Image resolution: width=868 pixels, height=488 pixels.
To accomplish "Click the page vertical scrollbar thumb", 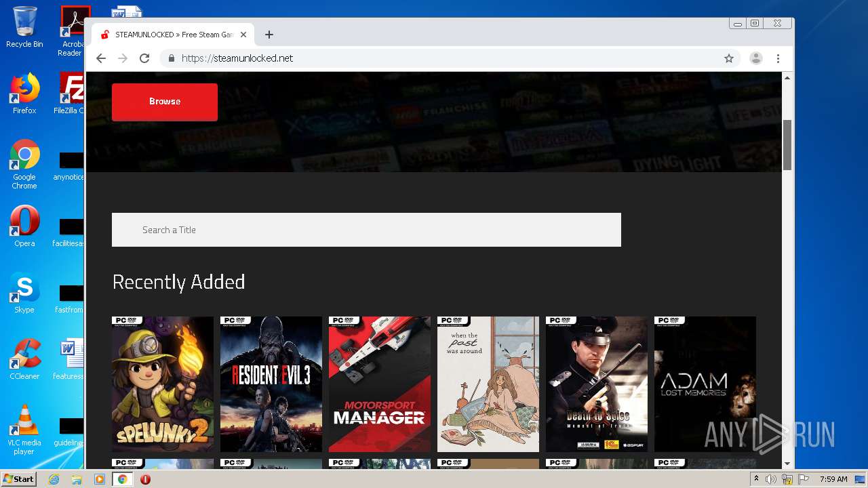I will tap(787, 144).
